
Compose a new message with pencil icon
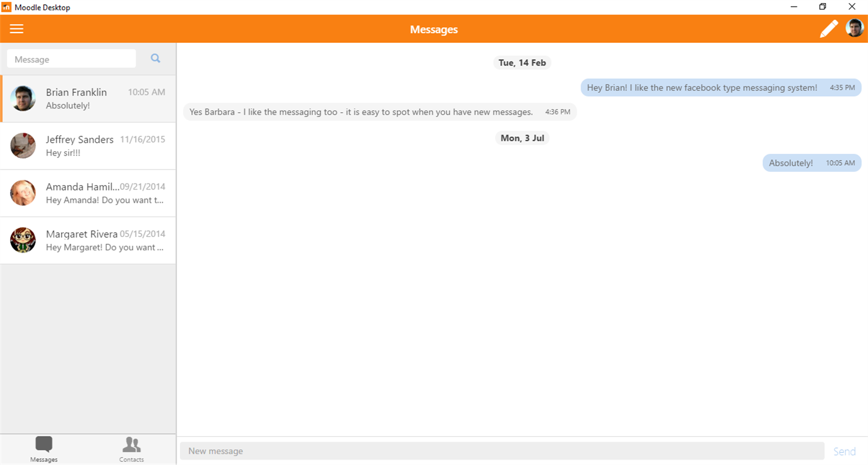pos(829,29)
